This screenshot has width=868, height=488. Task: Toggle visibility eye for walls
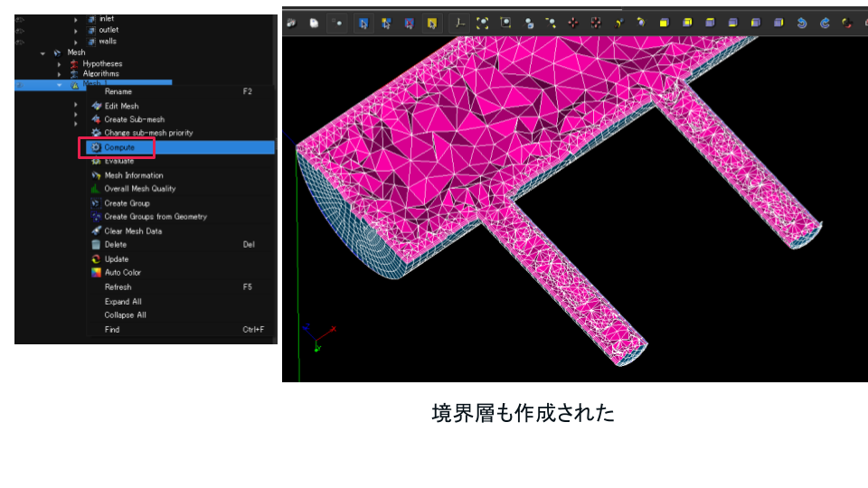(21, 41)
